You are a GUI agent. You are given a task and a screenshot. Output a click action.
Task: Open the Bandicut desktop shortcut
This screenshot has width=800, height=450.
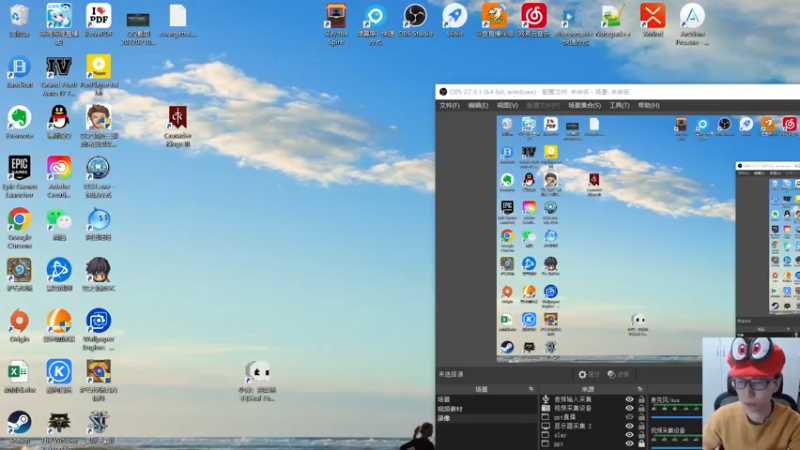click(x=19, y=71)
